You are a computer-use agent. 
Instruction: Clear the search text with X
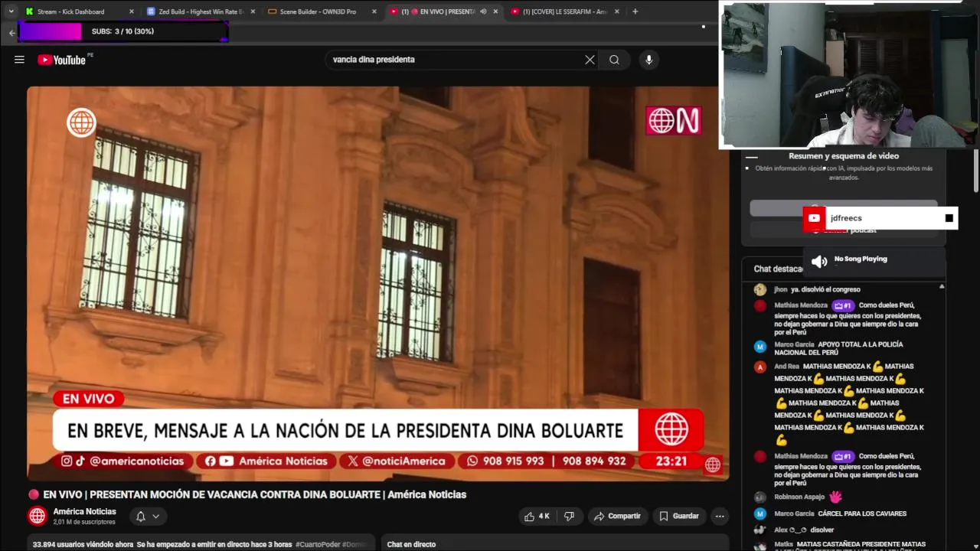point(590,60)
